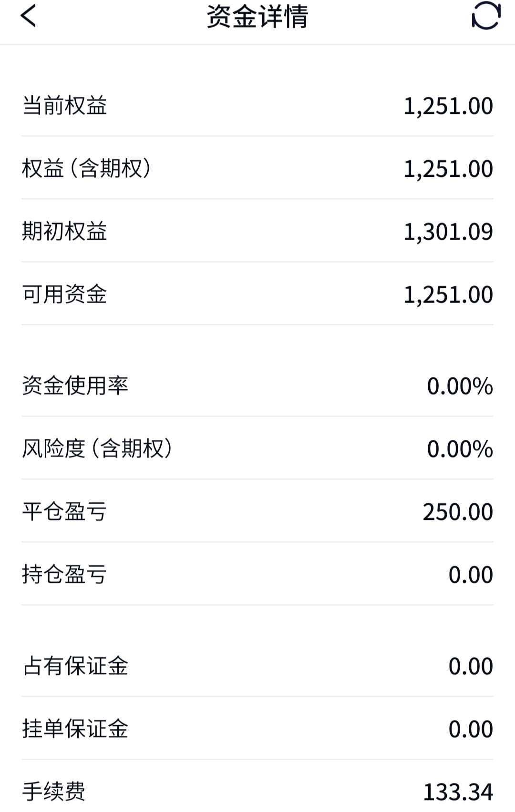Select the 占有保证金 row

click(257, 665)
